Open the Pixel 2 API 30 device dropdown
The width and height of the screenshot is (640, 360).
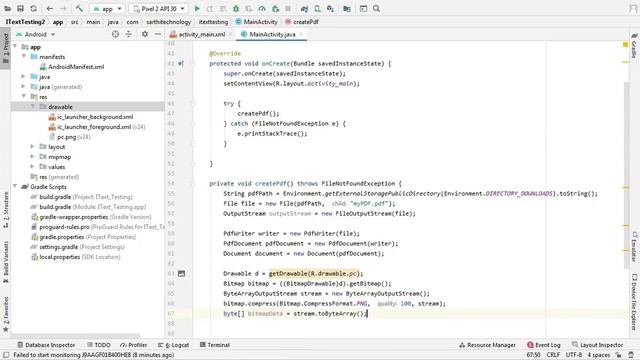[x=159, y=9]
